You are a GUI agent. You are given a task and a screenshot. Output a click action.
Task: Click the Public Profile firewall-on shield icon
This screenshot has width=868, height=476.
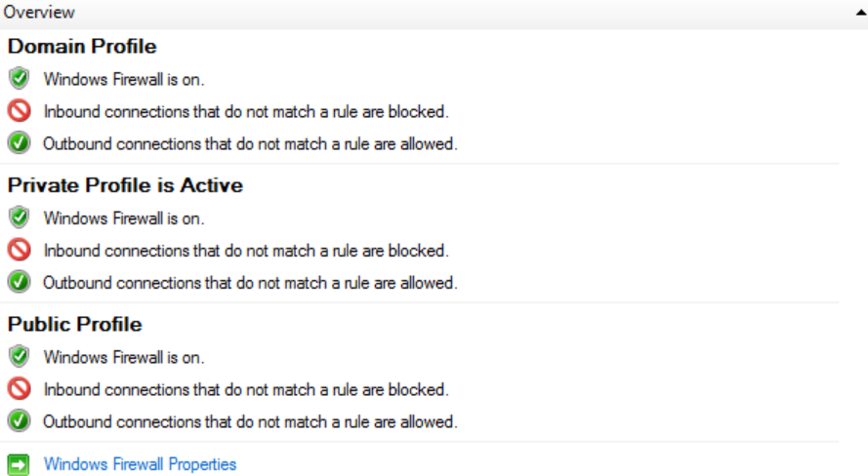[x=19, y=356]
